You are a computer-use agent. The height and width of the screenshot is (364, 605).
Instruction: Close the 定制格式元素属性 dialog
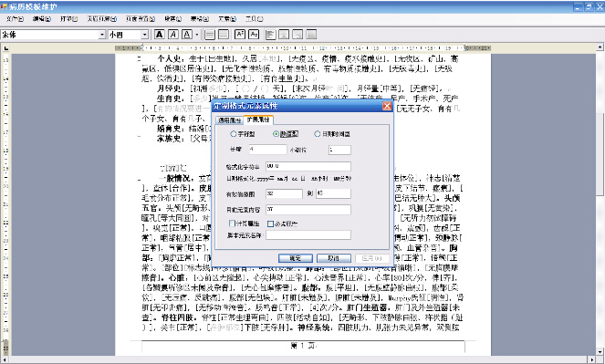[387, 106]
